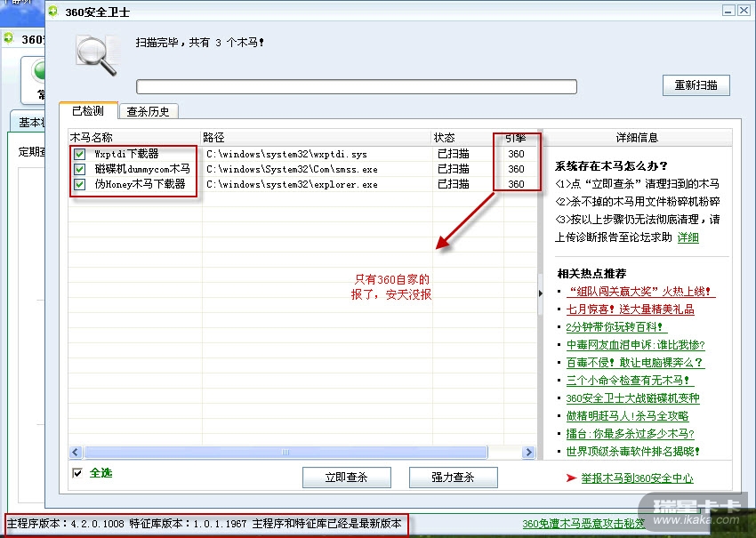This screenshot has width=756, height=538.
Task: Click the 重新扫描 rescan button
Action: [696, 85]
